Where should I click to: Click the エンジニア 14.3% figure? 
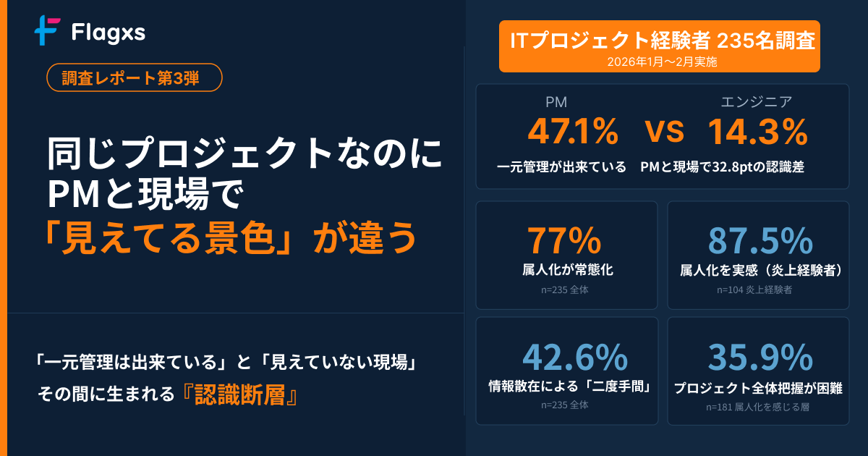[x=757, y=132]
